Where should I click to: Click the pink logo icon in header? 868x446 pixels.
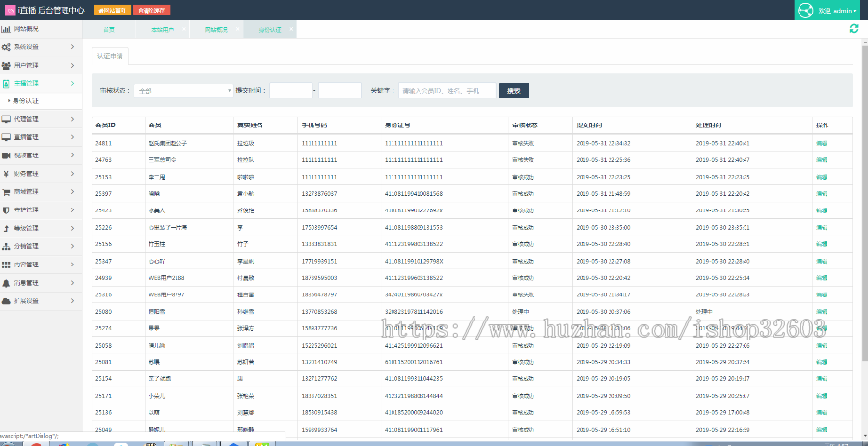coord(10,10)
